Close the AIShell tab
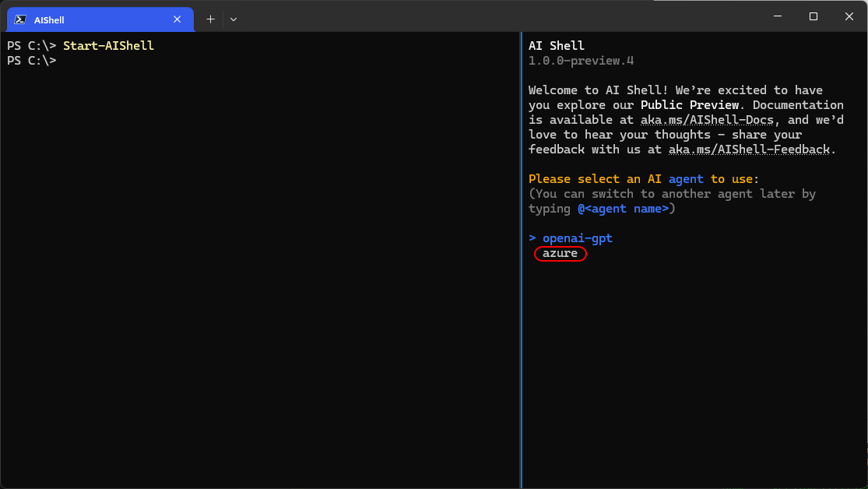Image resolution: width=868 pixels, height=489 pixels. pos(177,19)
